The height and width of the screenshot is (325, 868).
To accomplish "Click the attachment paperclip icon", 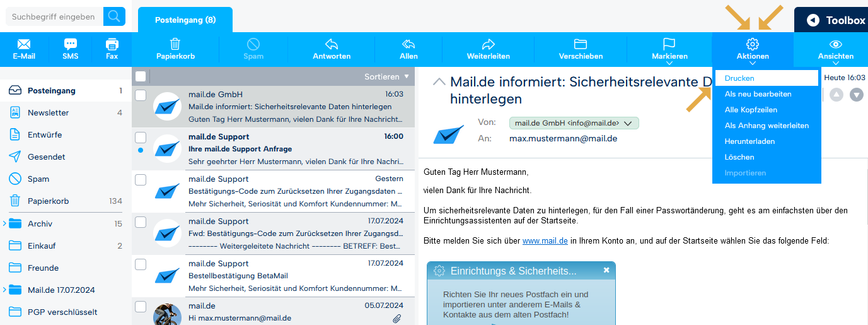I will (x=397, y=319).
